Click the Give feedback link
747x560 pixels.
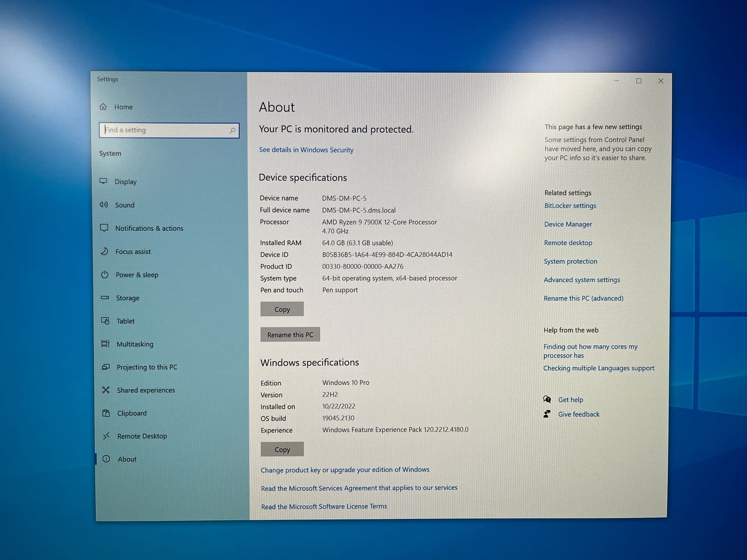(x=578, y=414)
